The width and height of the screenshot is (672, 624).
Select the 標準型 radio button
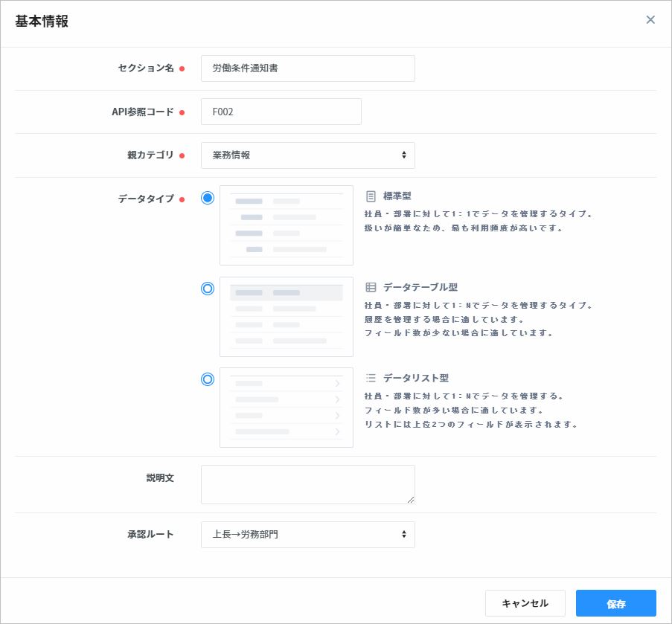(x=208, y=198)
